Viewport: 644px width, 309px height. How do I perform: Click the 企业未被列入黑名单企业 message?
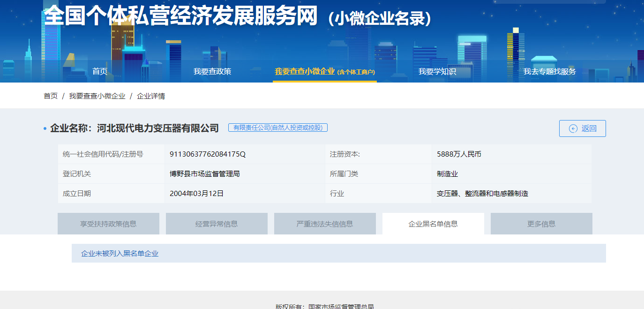120,253
